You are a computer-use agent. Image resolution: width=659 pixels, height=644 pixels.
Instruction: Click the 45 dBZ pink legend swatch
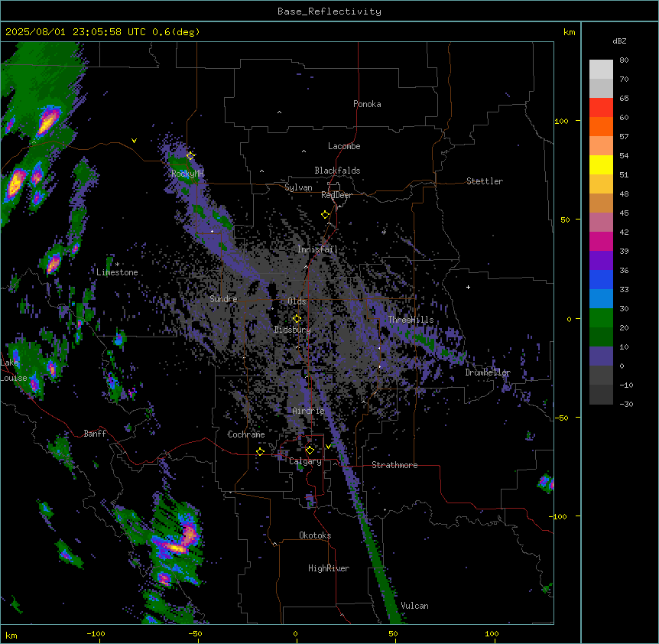pos(601,222)
